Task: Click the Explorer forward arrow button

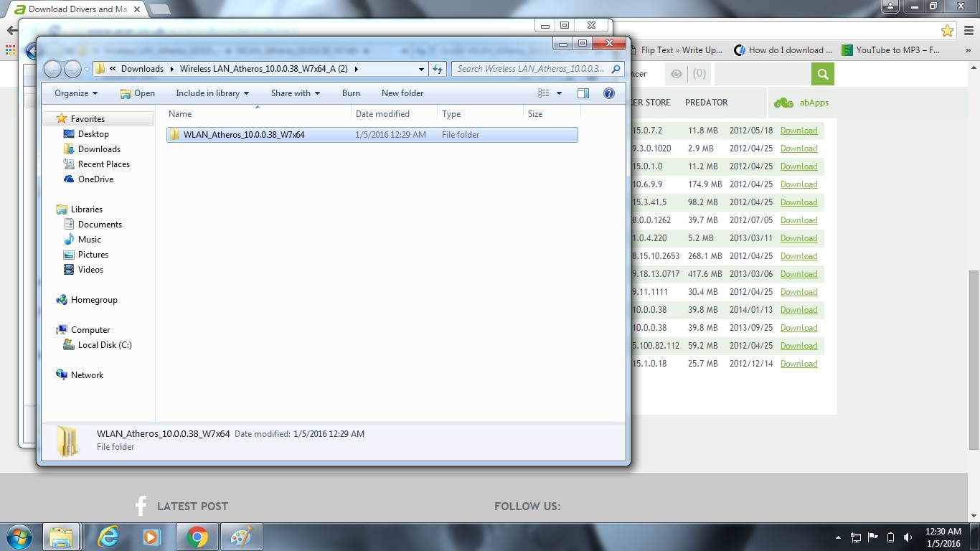Action: point(73,69)
